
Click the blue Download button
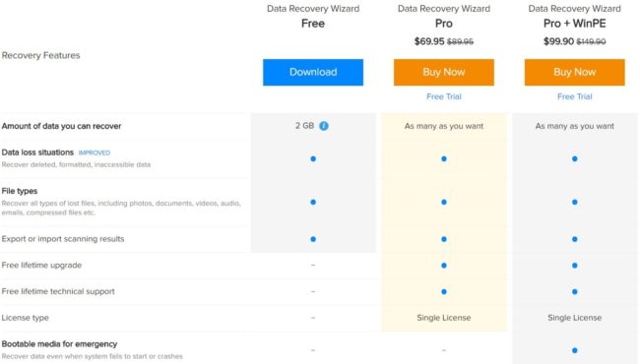[313, 72]
